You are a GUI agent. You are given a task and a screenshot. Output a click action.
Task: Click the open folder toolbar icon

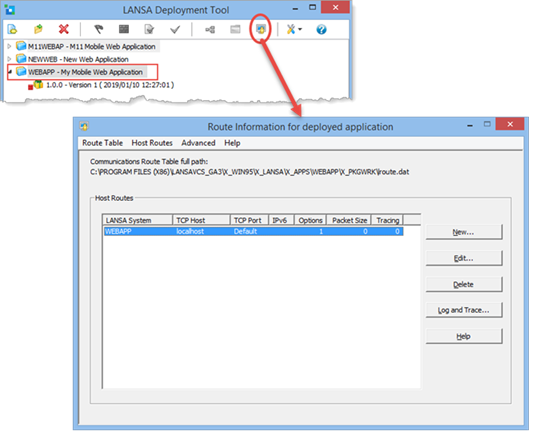click(38, 29)
